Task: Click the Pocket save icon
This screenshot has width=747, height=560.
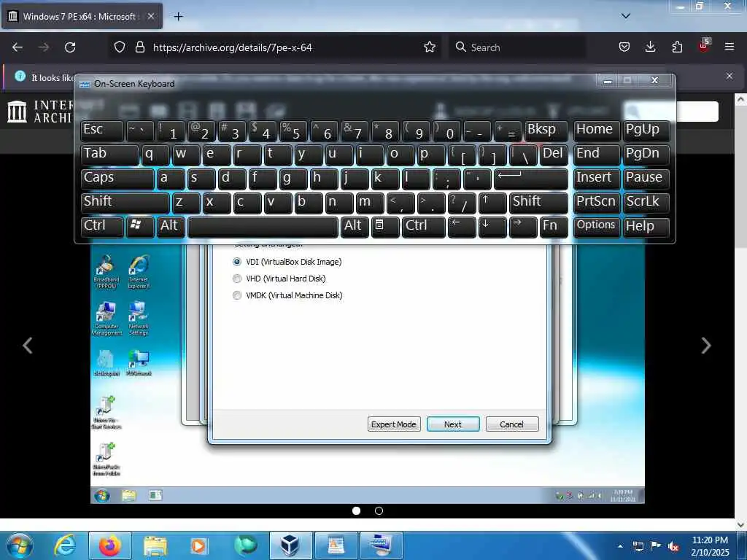Action: 624,47
